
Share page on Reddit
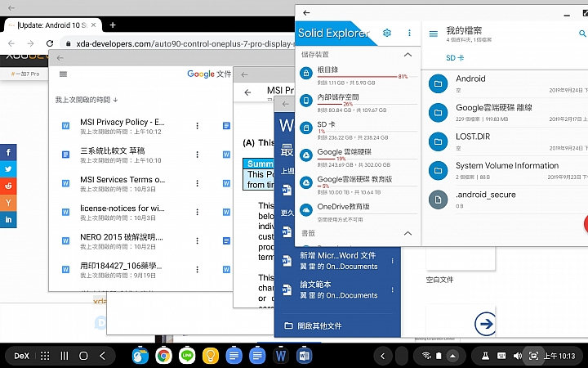point(8,186)
